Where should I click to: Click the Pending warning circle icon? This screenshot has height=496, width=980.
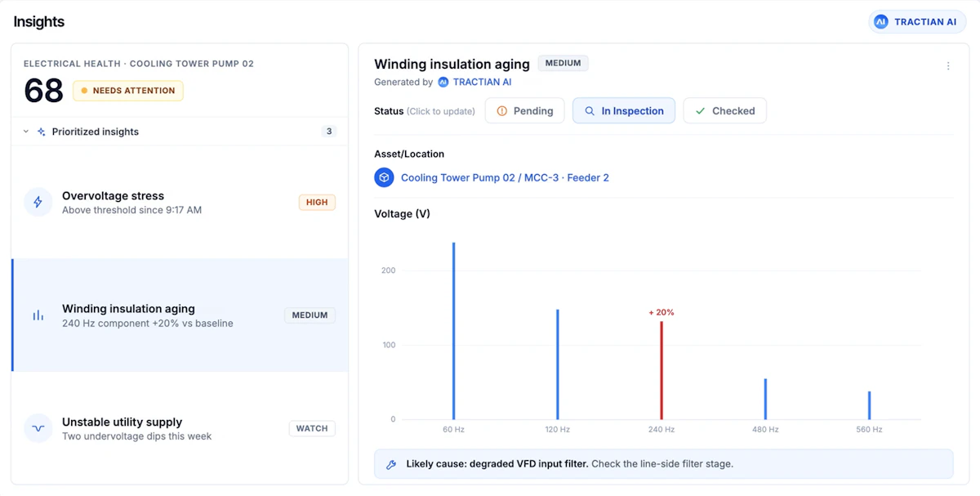[x=502, y=111]
